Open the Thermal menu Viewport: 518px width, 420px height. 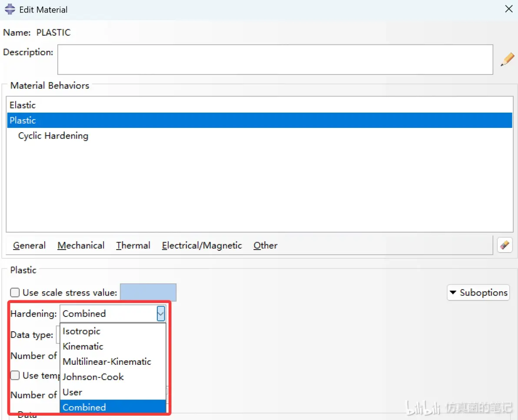click(x=133, y=246)
